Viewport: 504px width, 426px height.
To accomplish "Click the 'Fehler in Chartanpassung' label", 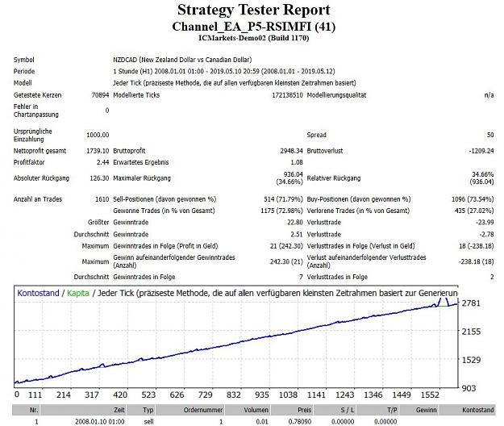I will coord(36,111).
